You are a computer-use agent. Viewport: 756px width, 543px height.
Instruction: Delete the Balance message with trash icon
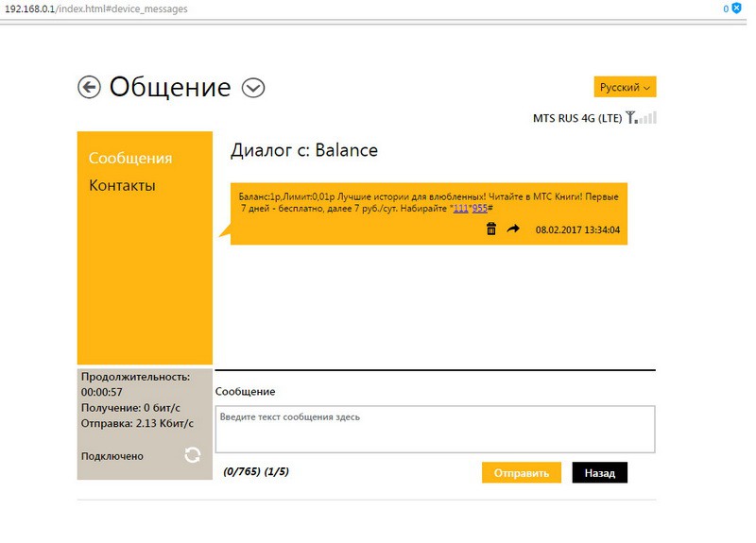(x=491, y=229)
